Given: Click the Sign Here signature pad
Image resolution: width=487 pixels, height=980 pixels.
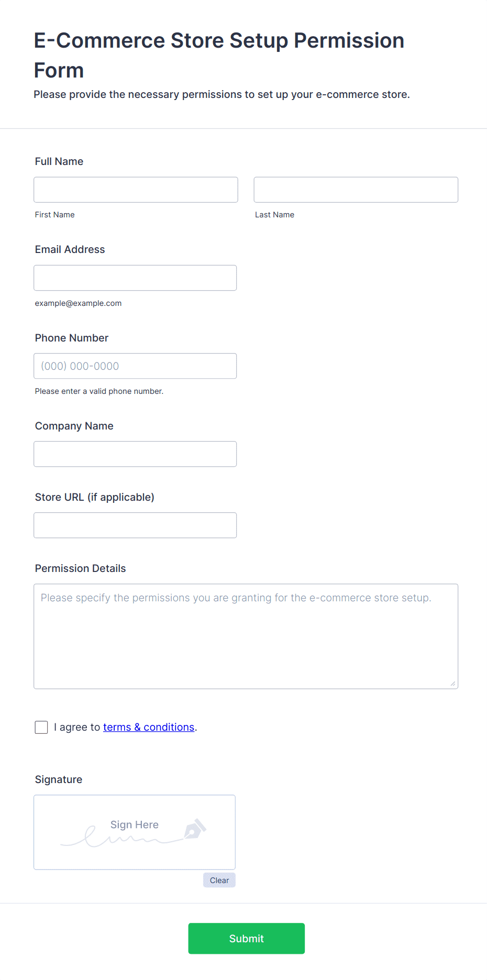Looking at the screenshot, I should pos(135,832).
